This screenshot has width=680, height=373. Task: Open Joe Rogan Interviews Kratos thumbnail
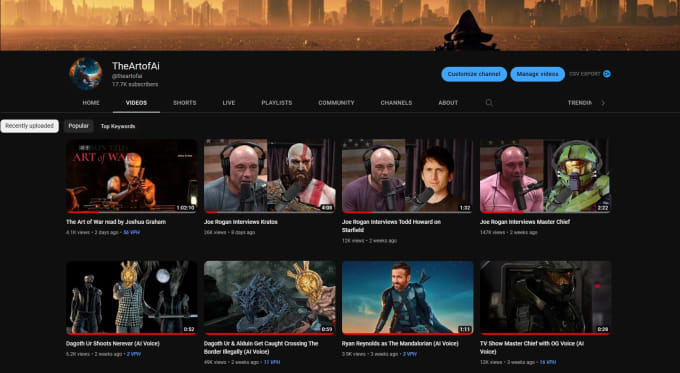(270, 176)
